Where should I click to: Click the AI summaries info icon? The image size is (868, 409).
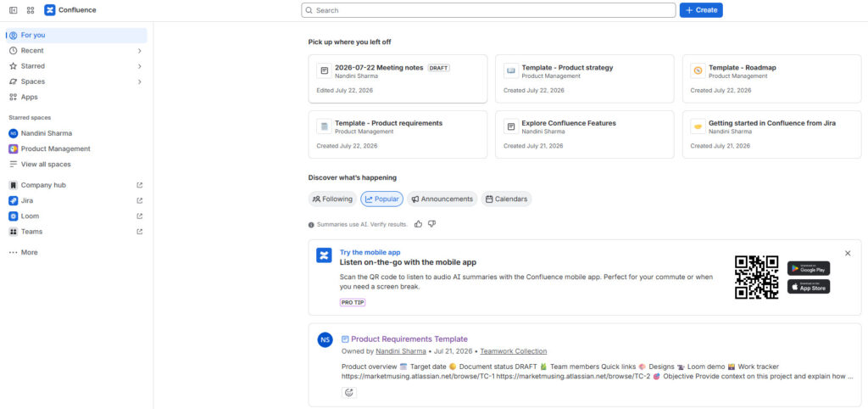coord(312,225)
